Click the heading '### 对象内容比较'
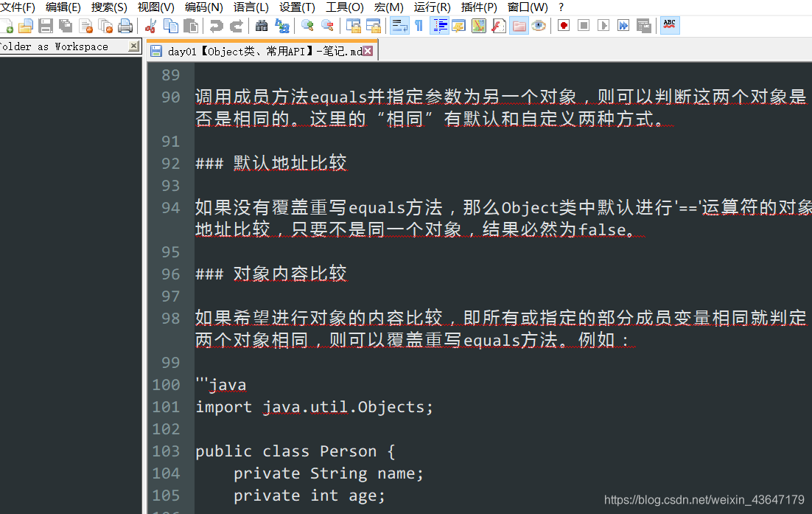The width and height of the screenshot is (812, 514). point(271,274)
